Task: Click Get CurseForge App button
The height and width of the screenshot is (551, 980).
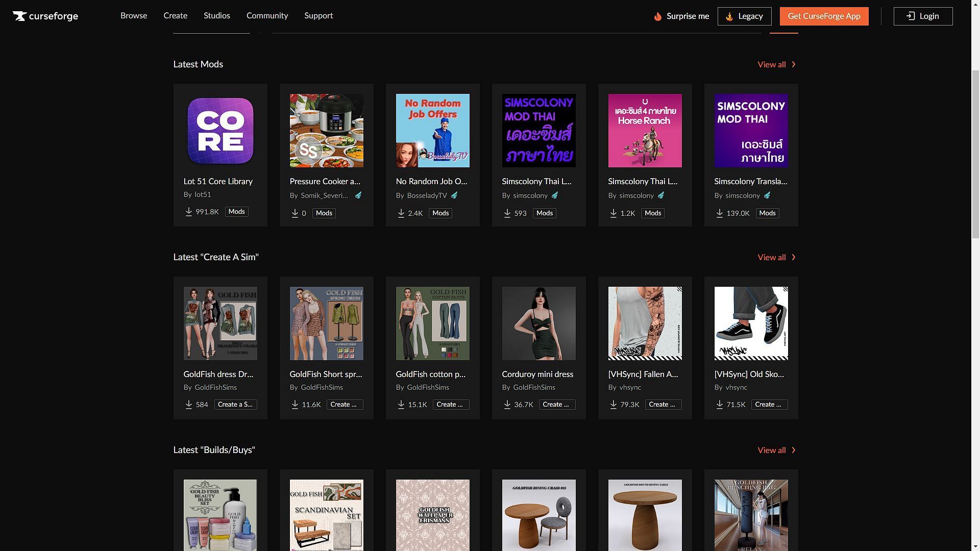Action: [x=824, y=16]
